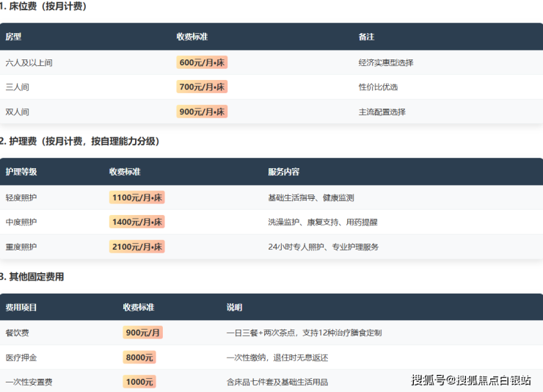Click the 备注 column header
This screenshot has width=543, height=392.
coord(366,36)
